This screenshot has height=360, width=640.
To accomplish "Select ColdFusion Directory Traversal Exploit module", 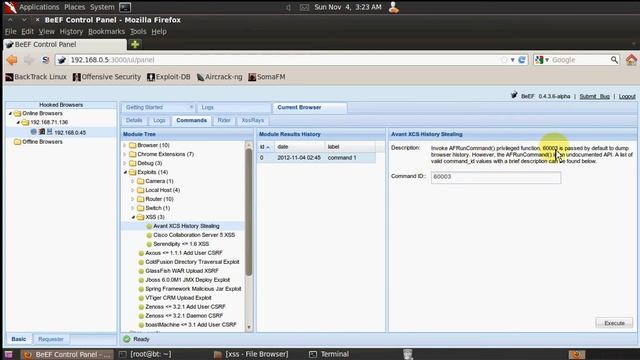I will click(x=192, y=262).
